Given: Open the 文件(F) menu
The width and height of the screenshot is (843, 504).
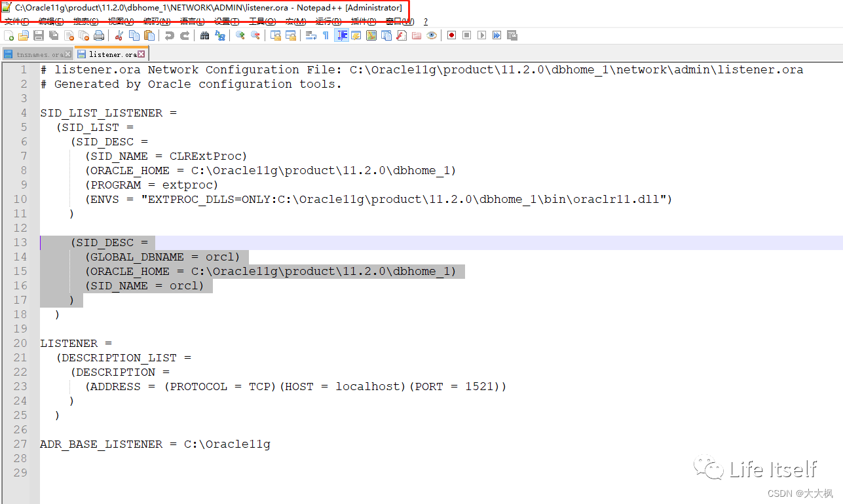Looking at the screenshot, I should (x=16, y=22).
